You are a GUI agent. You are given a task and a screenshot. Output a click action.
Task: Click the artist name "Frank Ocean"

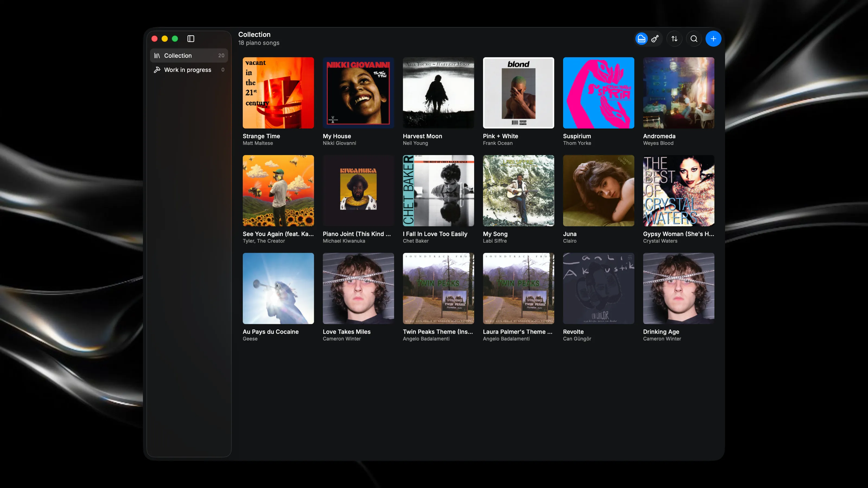pos(498,143)
